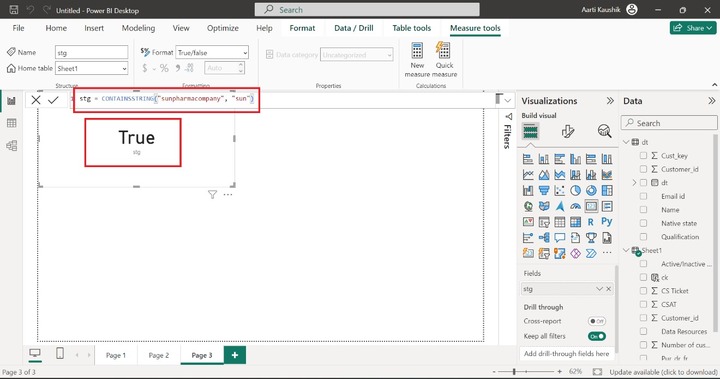Switch to Table view in left sidebar
Screen dimensions: 720x379
coord(11,123)
